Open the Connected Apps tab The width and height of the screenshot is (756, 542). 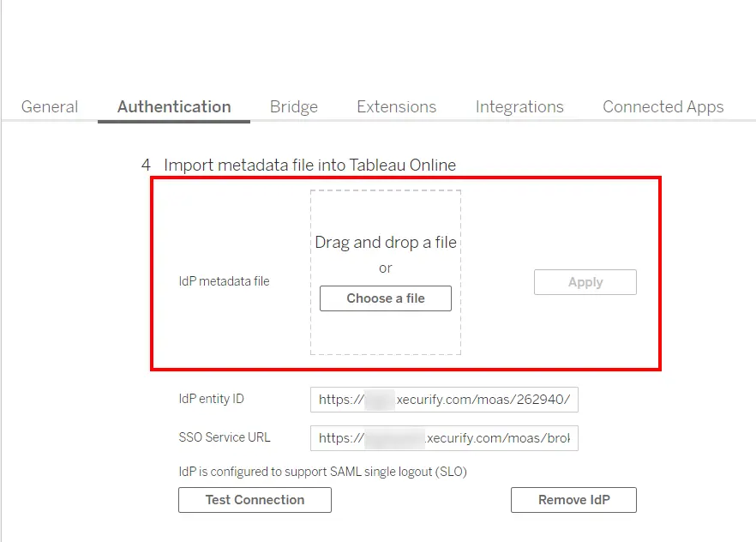coord(663,106)
